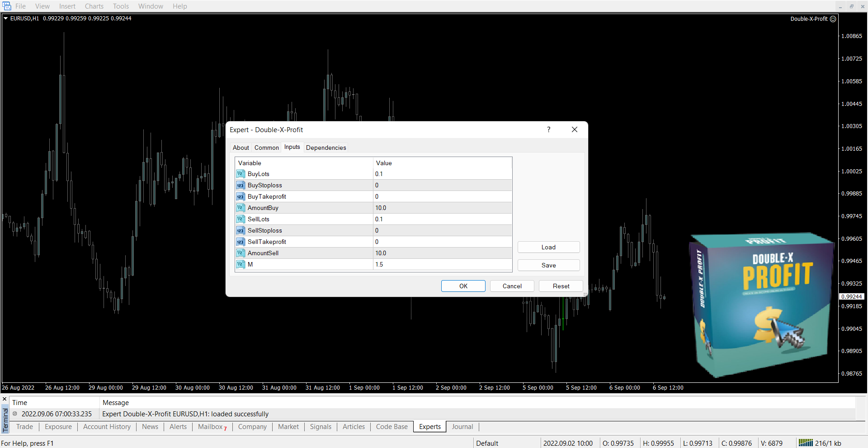The width and height of the screenshot is (868, 448).
Task: Click the SellTakeprofit integer icon
Action: (x=240, y=242)
